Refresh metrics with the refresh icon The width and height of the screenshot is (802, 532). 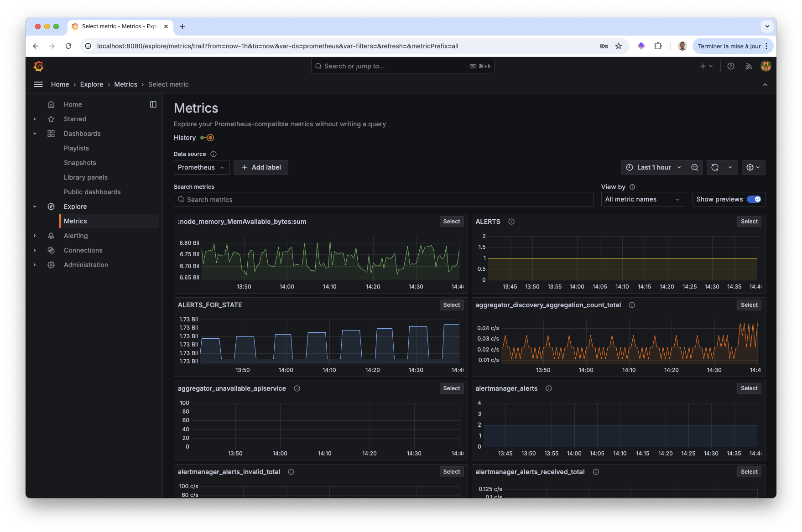click(x=714, y=167)
